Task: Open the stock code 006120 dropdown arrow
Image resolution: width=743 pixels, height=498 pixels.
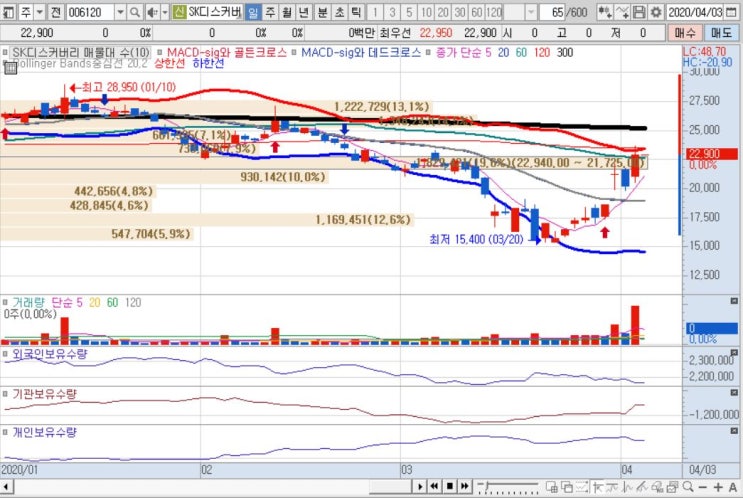Action: coord(120,12)
